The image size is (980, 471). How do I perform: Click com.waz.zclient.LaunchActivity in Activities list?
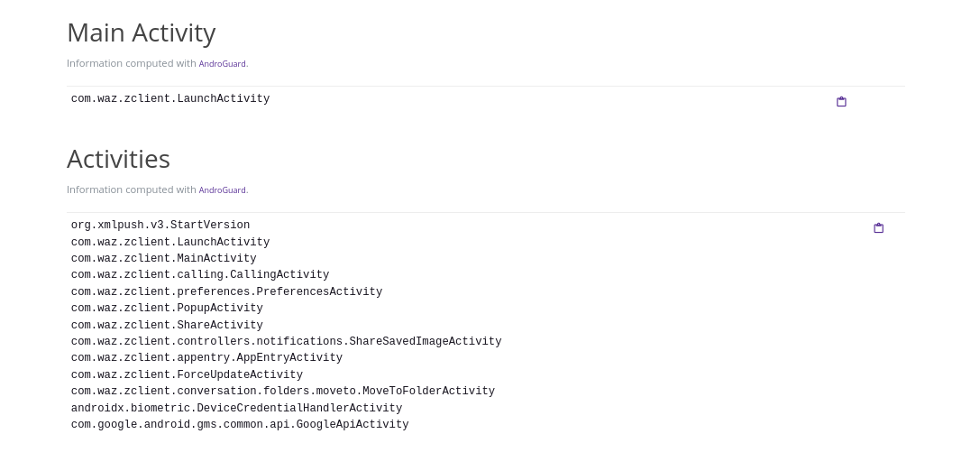(x=170, y=243)
